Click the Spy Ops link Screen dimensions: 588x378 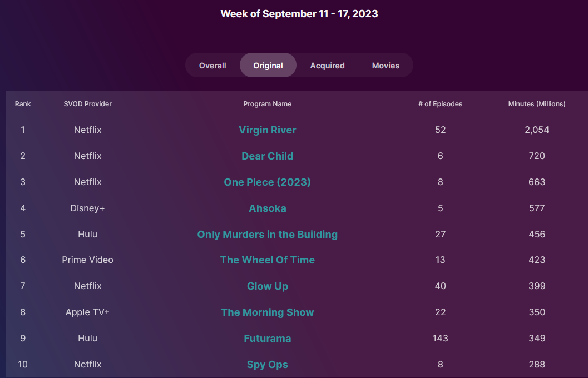267,365
